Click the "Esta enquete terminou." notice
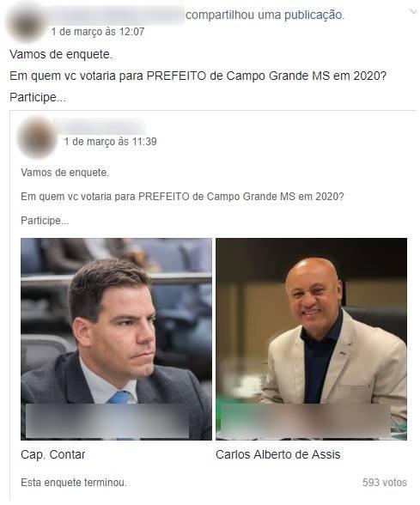Image resolution: width=420 pixels, height=505 pixels. [74, 482]
